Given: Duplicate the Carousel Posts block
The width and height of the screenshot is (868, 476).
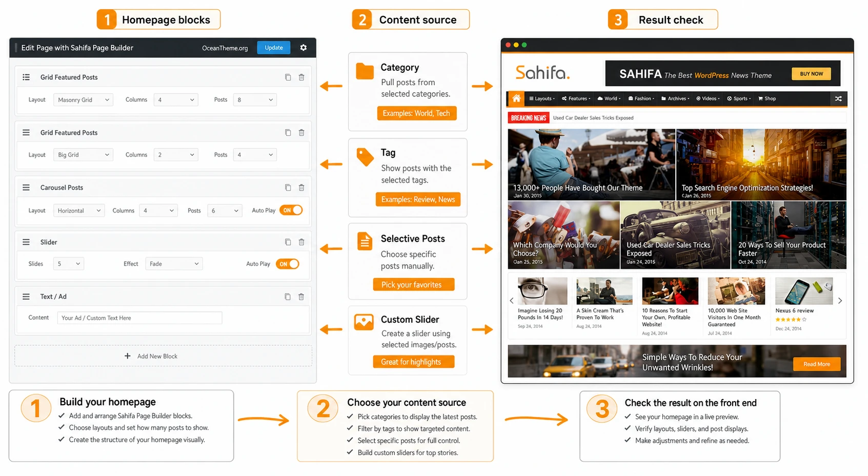Looking at the screenshot, I should 288,188.
